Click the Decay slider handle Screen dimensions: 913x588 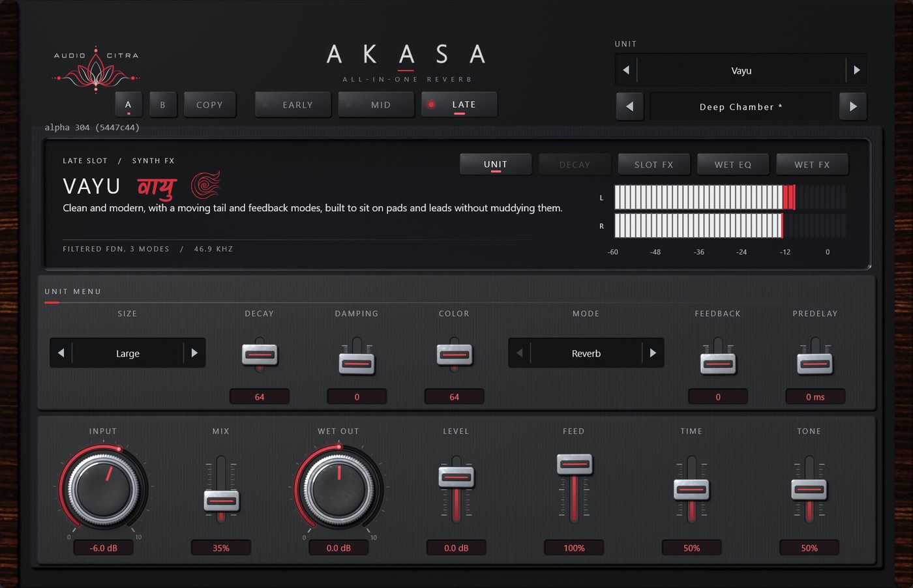pyautogui.click(x=260, y=355)
